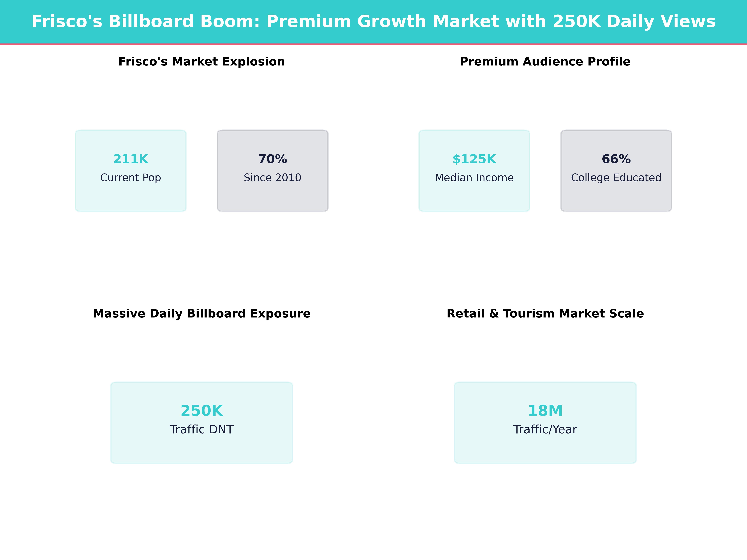This screenshot has width=747, height=560.
Task: Select the Traffic/Year label
Action: [x=545, y=429]
